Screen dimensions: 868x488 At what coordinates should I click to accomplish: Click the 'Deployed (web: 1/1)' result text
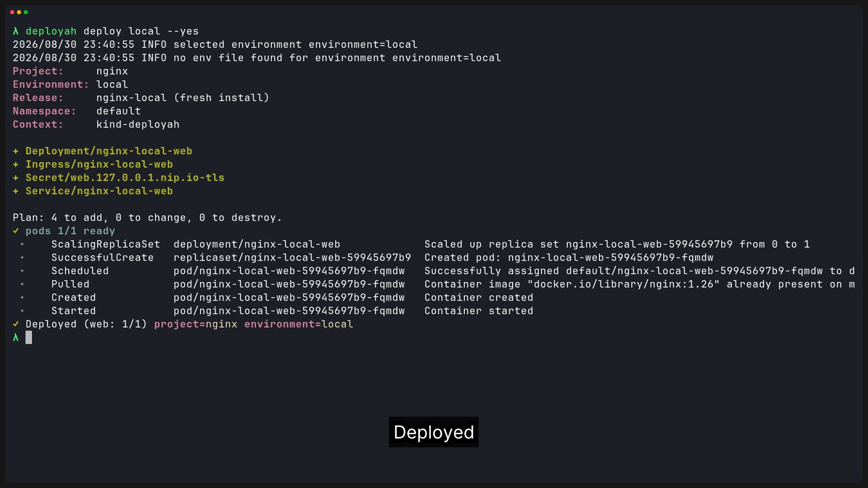click(86, 324)
